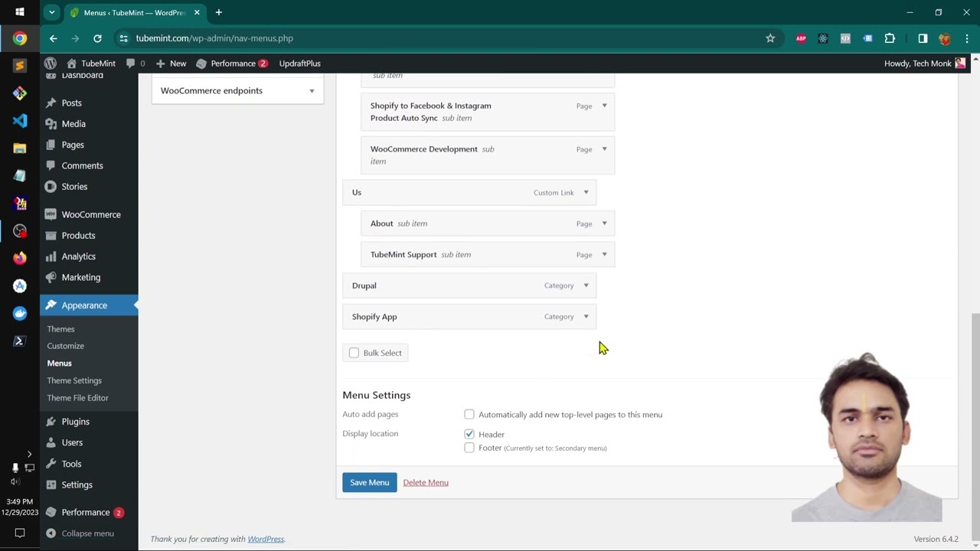The image size is (980, 551).
Task: Open Media in the sidebar
Action: point(73,124)
